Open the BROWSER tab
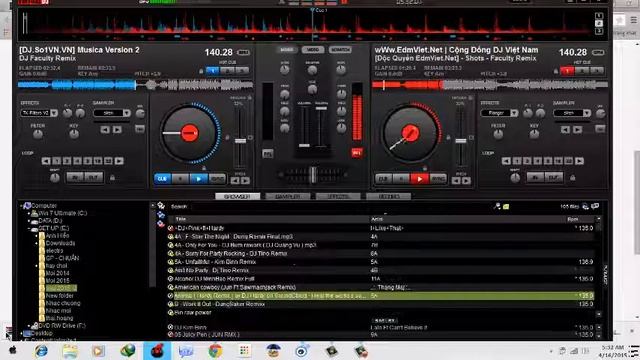Viewport: 640px width, 360px height. coord(238,196)
